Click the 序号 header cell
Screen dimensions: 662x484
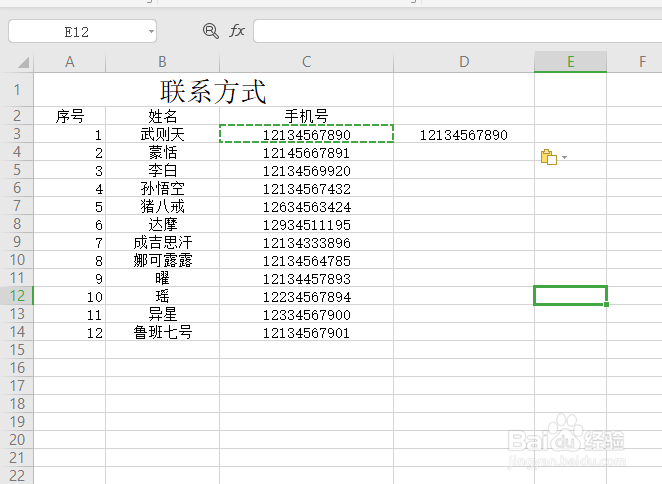(x=70, y=116)
